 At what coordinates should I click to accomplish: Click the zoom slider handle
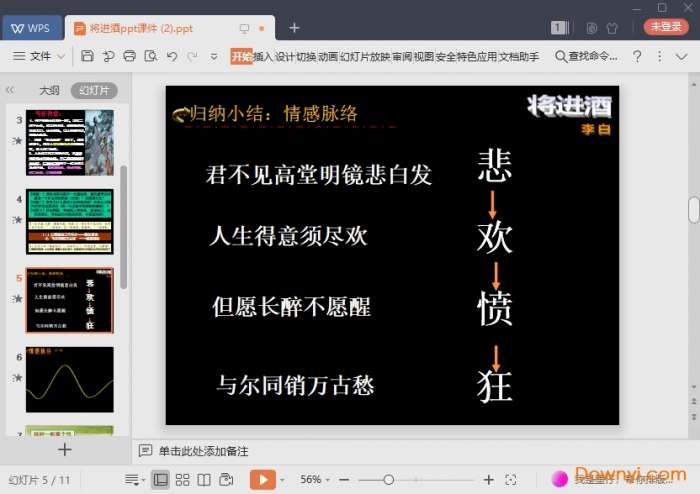tap(388, 480)
